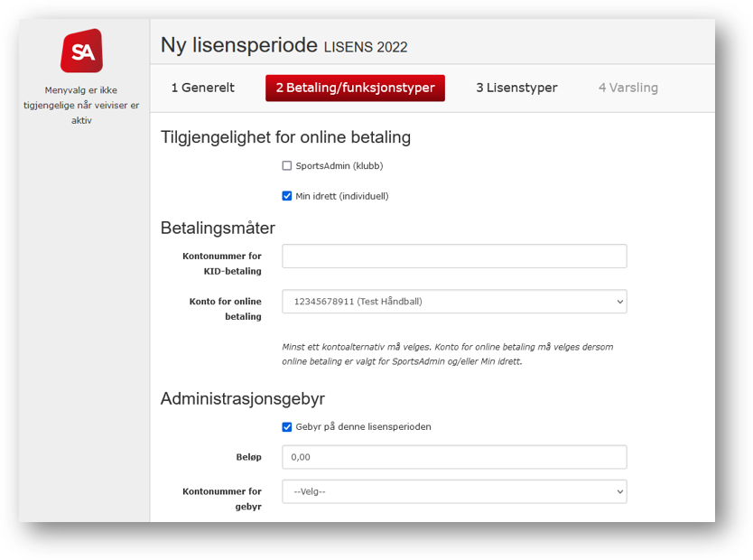The width and height of the screenshot is (753, 560).
Task: Open the 1 Generelt step tab
Action: [x=202, y=88]
